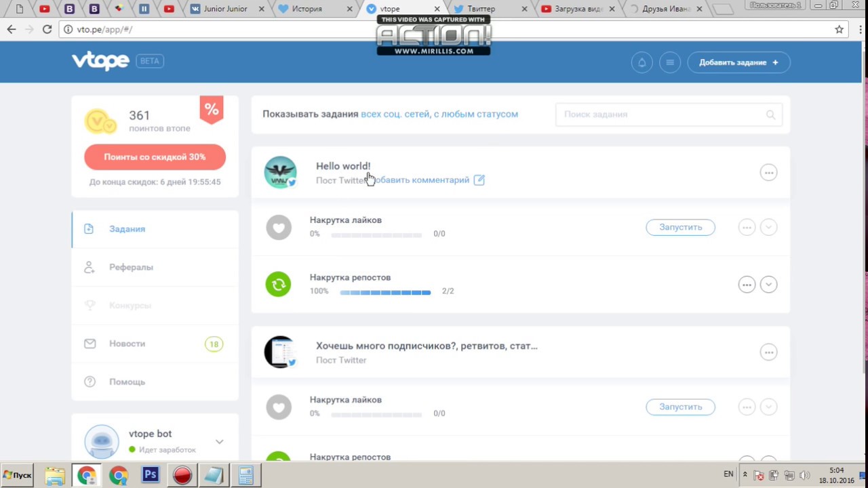Click the Hello world! post avatar

280,172
